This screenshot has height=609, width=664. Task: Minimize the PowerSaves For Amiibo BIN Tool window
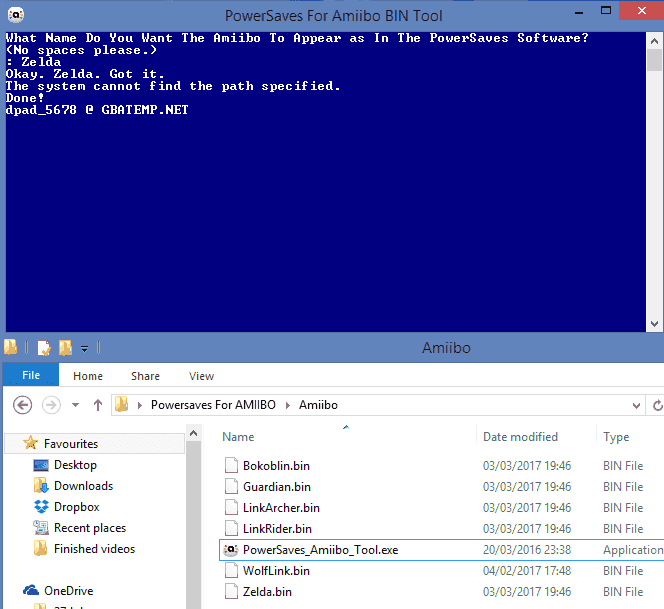[579, 13]
